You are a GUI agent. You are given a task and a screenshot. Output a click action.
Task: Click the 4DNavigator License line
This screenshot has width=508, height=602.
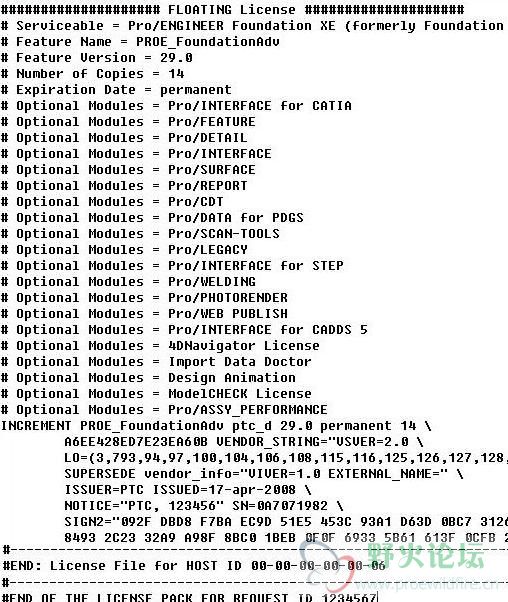tap(160, 346)
